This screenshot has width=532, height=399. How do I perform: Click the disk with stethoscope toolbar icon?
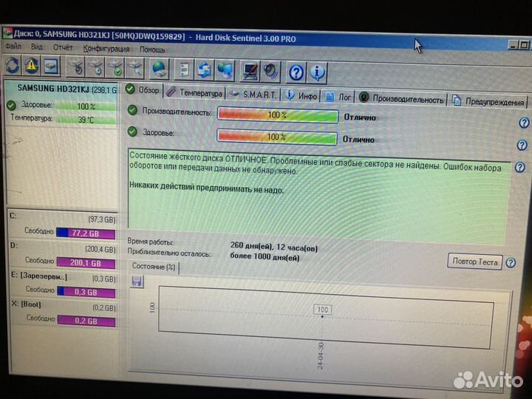pos(76,66)
